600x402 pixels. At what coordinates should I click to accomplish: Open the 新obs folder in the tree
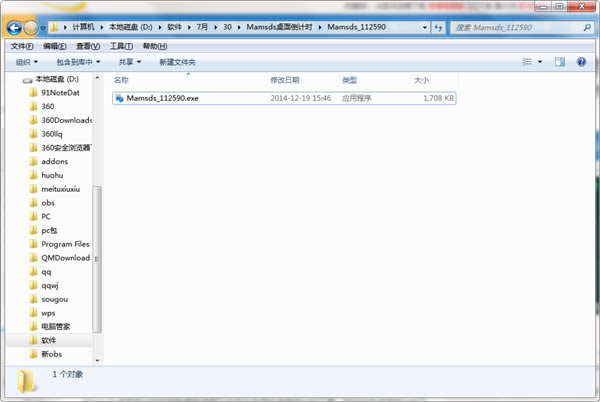pyautogui.click(x=46, y=354)
